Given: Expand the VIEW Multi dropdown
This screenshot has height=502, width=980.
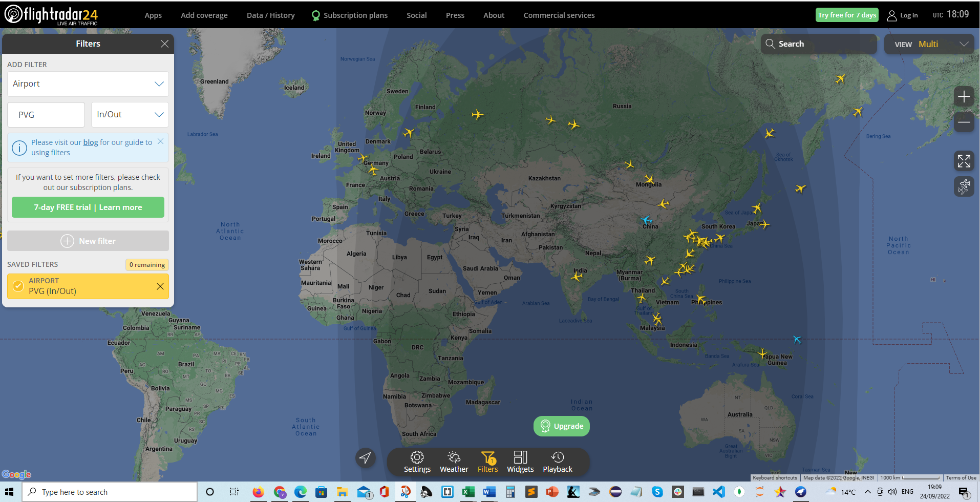Looking at the screenshot, I should click(x=929, y=44).
